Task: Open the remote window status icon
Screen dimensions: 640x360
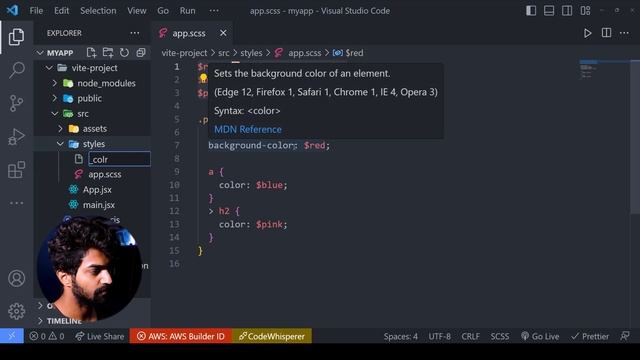Action: [x=11, y=336]
